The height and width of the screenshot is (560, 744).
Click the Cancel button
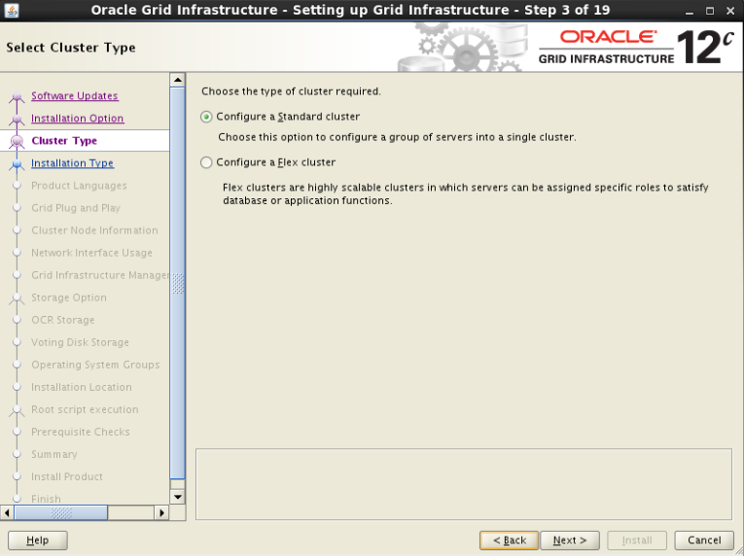click(x=704, y=541)
